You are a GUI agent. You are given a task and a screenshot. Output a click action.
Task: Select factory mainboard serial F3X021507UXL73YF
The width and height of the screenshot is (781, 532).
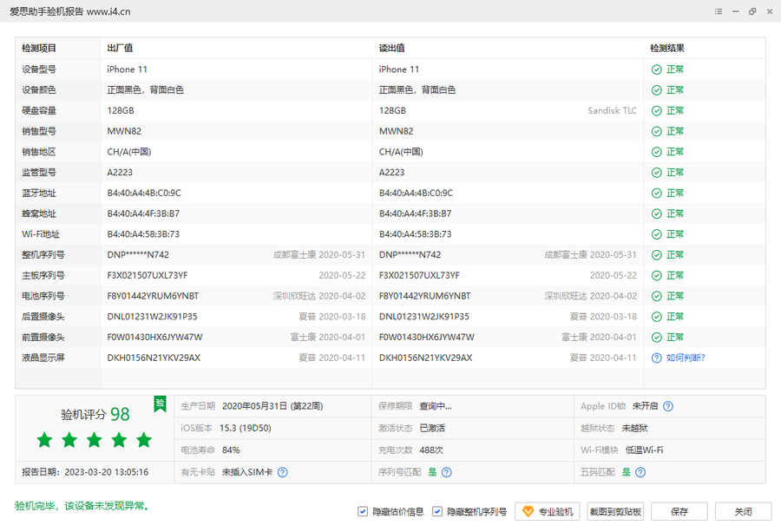click(x=148, y=275)
